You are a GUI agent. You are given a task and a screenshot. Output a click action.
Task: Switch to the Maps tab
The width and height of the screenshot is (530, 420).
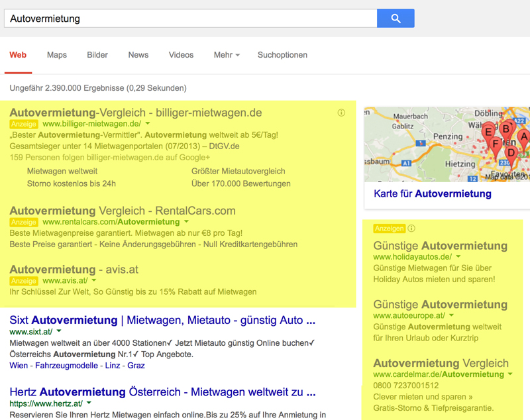[x=57, y=55]
